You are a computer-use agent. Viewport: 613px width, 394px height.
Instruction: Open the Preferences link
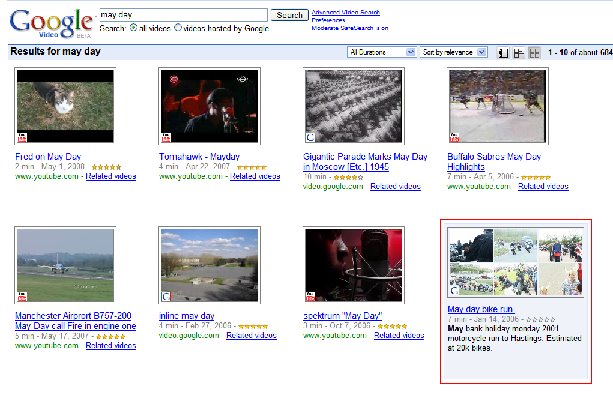(x=328, y=20)
